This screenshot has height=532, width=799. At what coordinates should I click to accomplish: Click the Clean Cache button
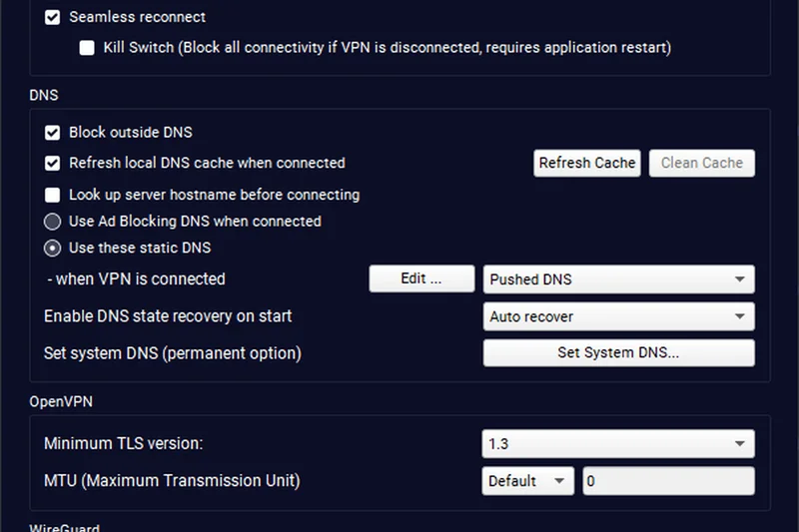[701, 164]
